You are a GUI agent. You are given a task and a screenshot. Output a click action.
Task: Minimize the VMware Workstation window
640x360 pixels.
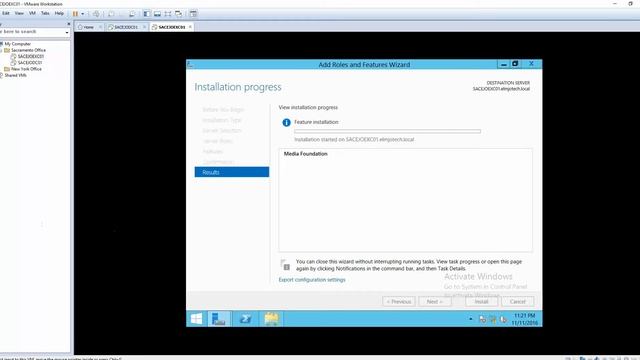(615, 4)
